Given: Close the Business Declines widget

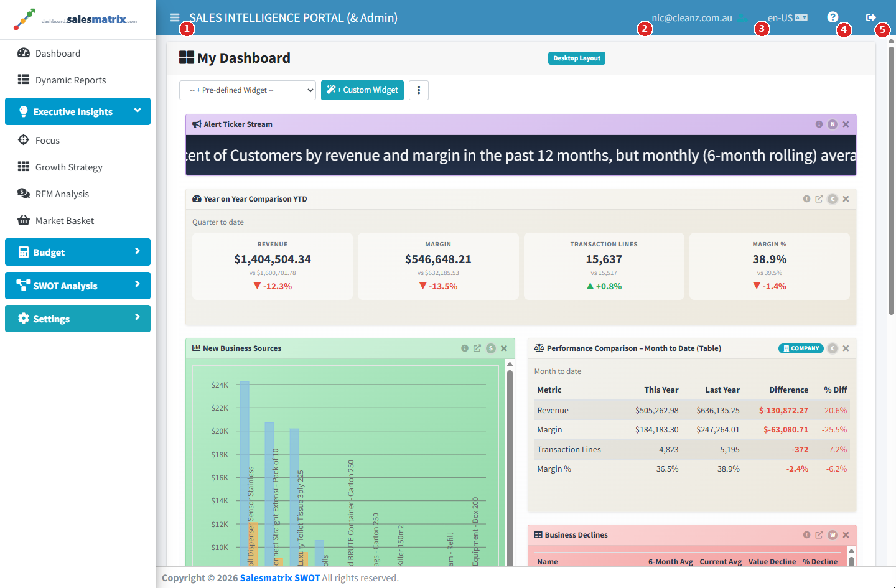Looking at the screenshot, I should coord(846,535).
